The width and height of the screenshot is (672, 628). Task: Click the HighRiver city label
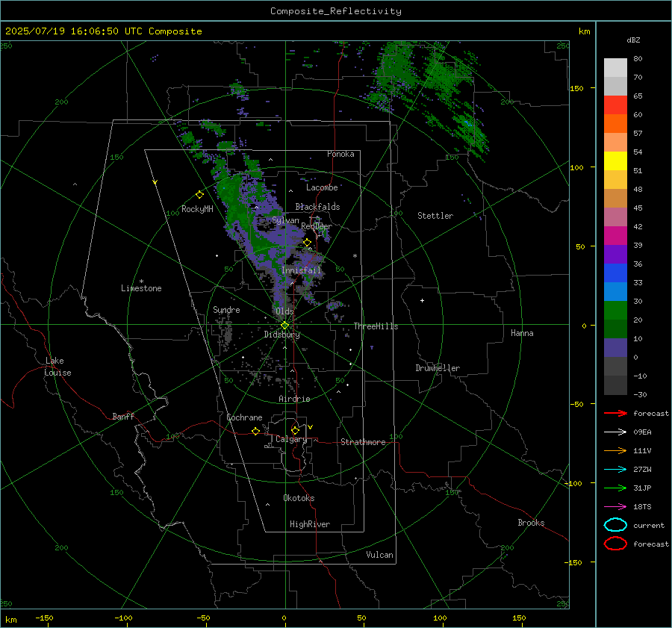point(310,525)
